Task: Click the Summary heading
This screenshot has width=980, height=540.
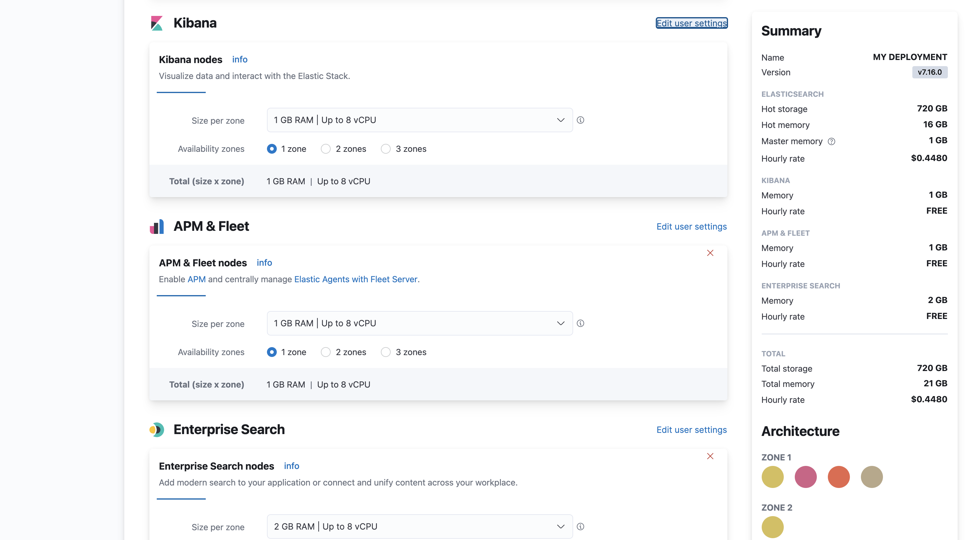Action: click(791, 31)
